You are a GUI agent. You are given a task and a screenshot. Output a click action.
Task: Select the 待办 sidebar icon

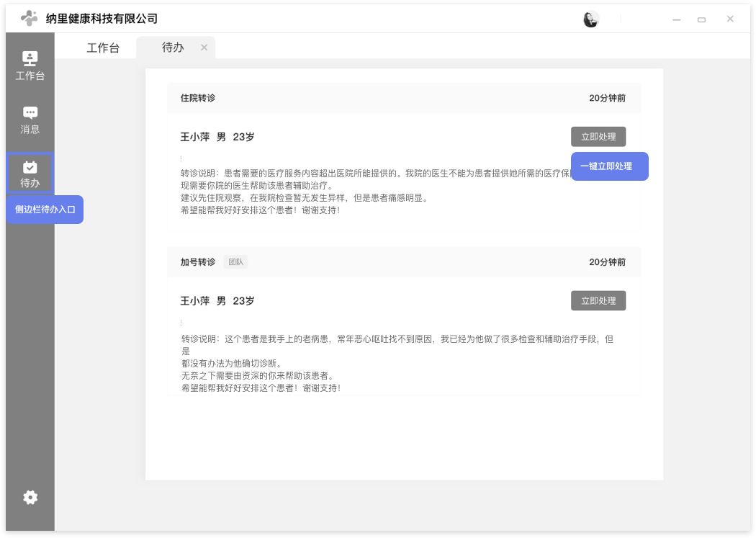pyautogui.click(x=30, y=174)
